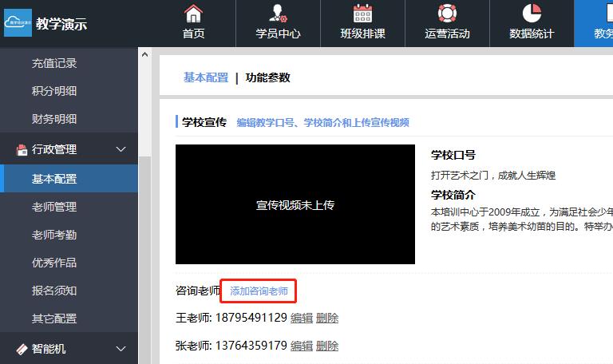The image size is (613, 364).
Task: Switch to the 功能参数 tab
Action: tap(268, 77)
